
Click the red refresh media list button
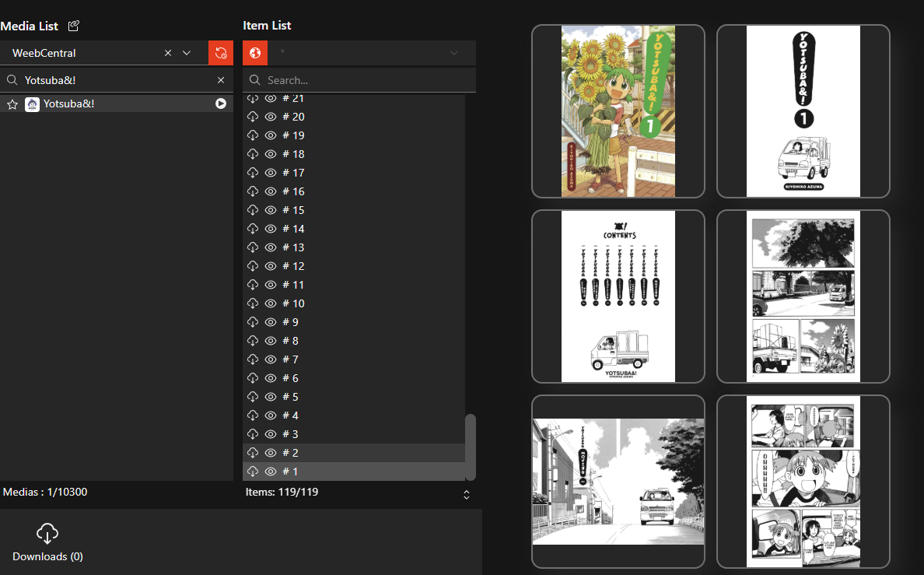pyautogui.click(x=221, y=53)
